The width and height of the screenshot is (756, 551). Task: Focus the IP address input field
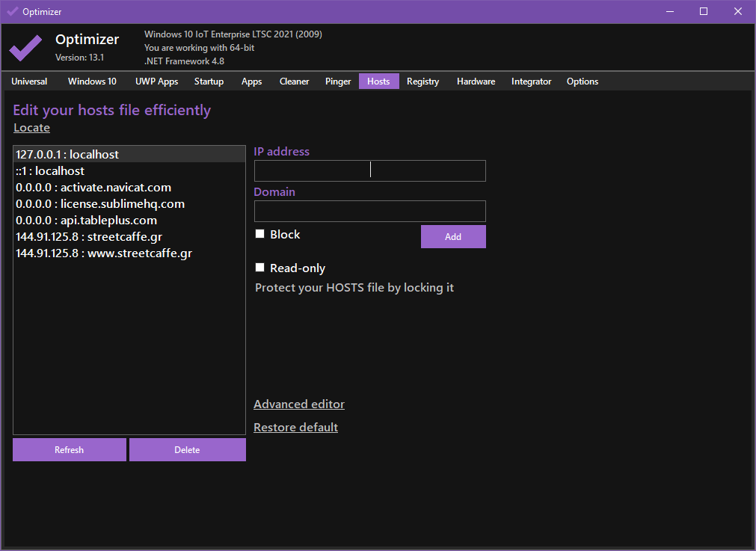point(369,170)
